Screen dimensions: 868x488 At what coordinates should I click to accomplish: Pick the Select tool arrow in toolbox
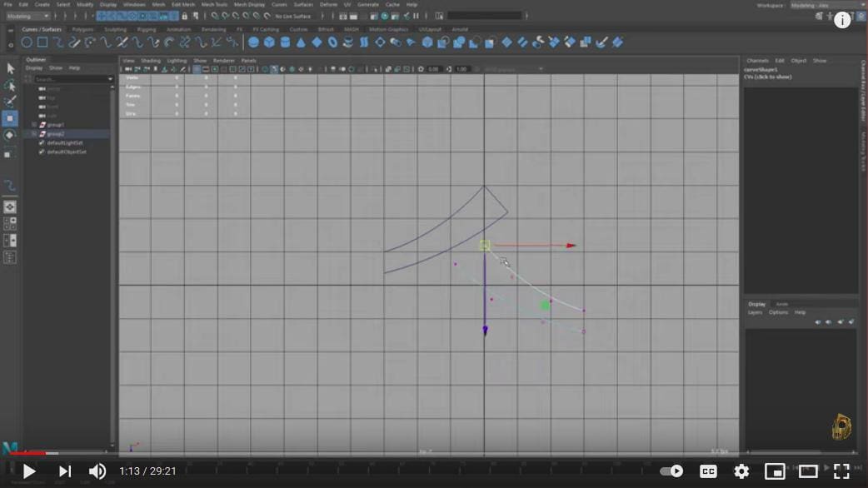coord(10,68)
